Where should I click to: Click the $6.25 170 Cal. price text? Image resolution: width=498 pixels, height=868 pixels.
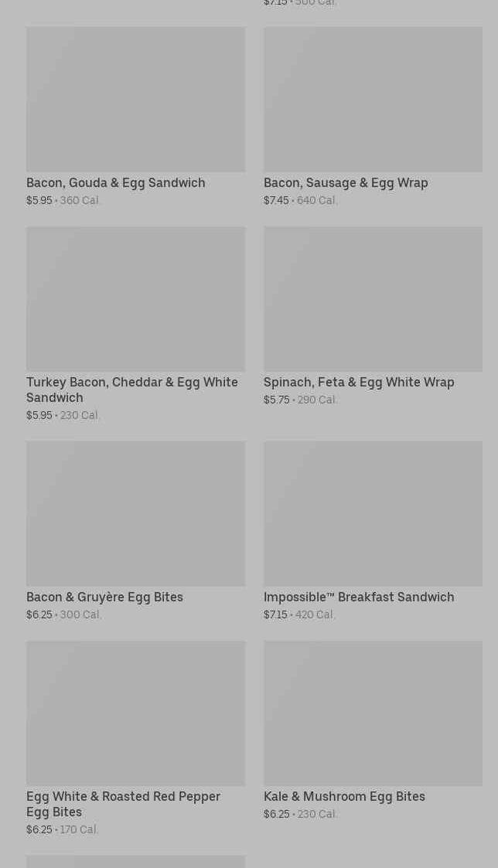tap(62, 829)
